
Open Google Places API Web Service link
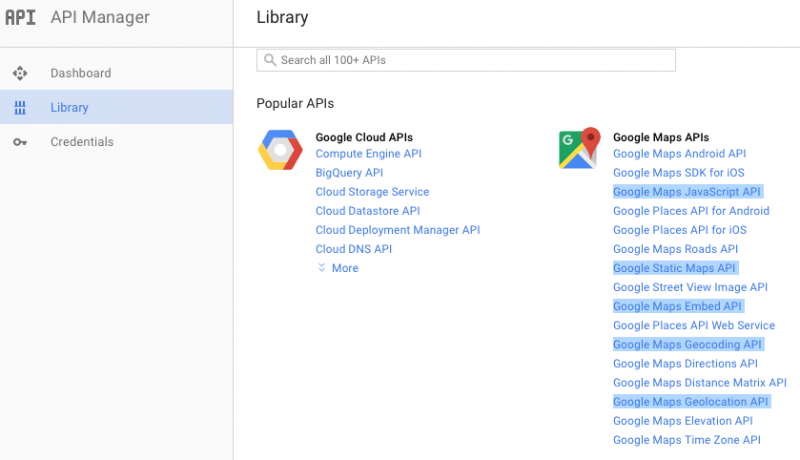(694, 325)
